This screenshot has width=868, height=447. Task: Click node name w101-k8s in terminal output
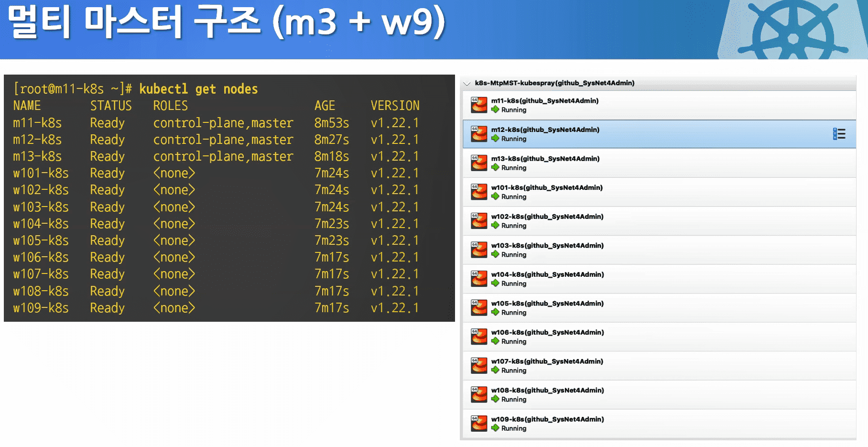click(x=41, y=173)
